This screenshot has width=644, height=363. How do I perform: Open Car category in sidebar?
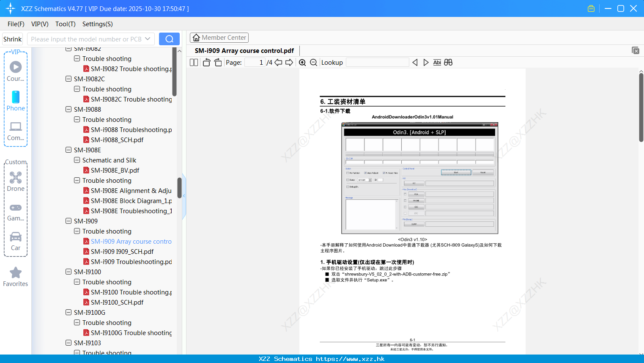point(16,241)
